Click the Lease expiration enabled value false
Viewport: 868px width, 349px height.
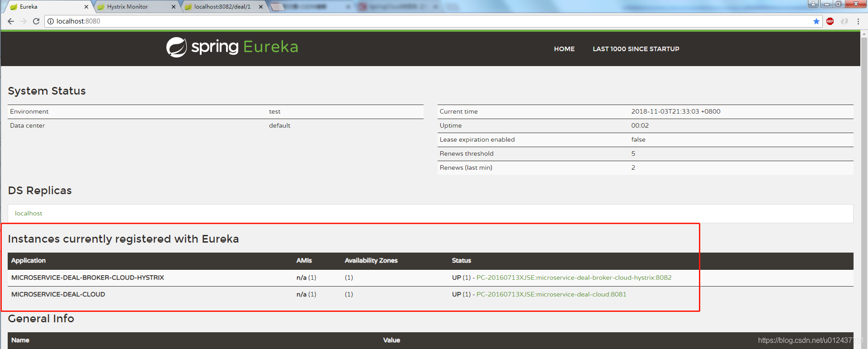click(x=638, y=139)
